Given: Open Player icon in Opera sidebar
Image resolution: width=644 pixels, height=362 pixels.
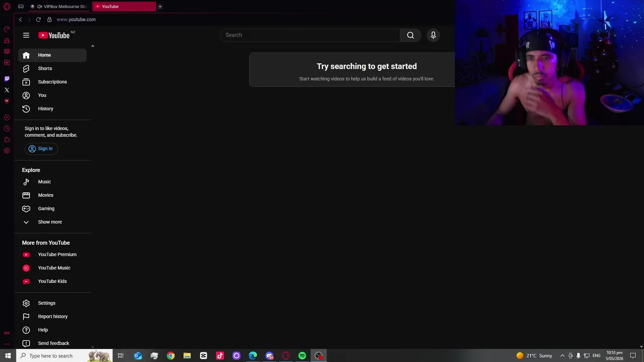Looking at the screenshot, I should pyautogui.click(x=7, y=118).
